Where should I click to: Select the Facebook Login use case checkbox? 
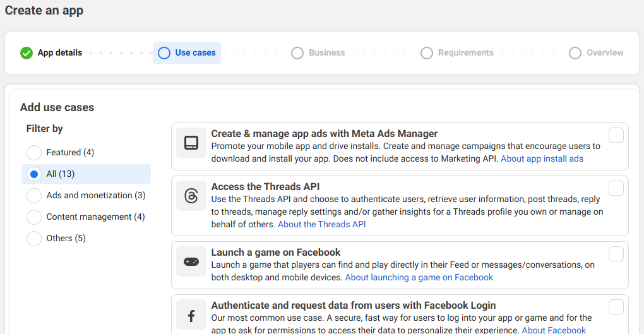coord(616,307)
